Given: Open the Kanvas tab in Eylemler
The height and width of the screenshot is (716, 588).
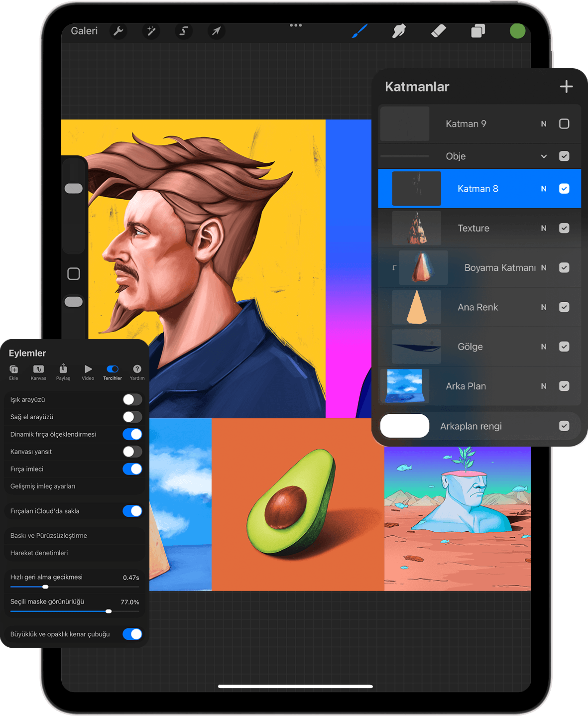Looking at the screenshot, I should pyautogui.click(x=38, y=372).
